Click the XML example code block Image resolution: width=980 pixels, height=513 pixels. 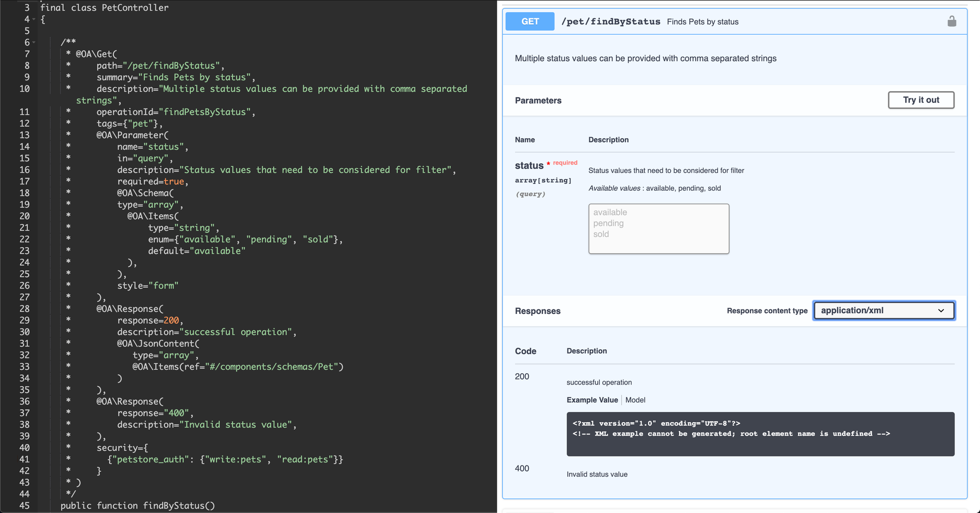pyautogui.click(x=760, y=434)
